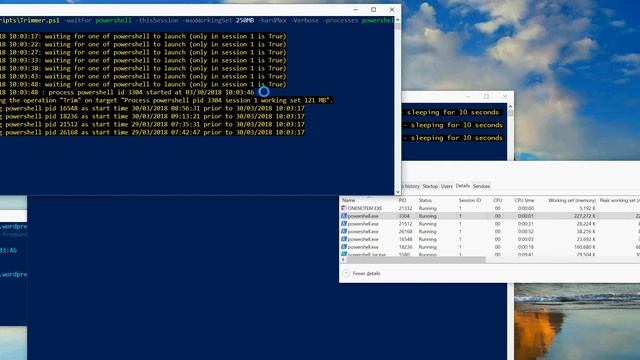Select the ONENOTEM.EXE process name
The width and height of the screenshot is (640, 360).
365,208
